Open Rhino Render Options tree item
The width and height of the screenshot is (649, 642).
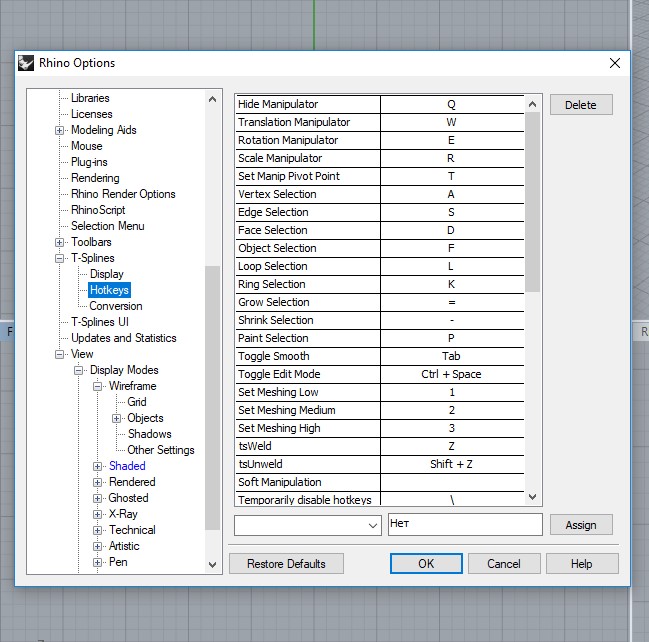123,194
